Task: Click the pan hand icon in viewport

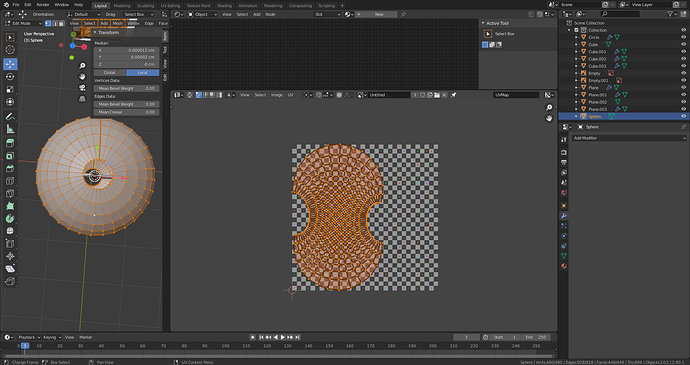Action: pos(82,77)
